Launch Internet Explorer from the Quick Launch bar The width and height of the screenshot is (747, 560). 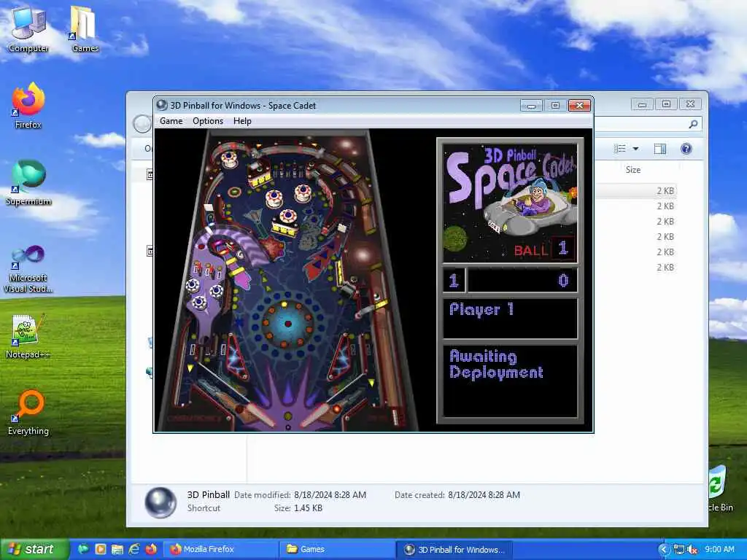tap(134, 550)
